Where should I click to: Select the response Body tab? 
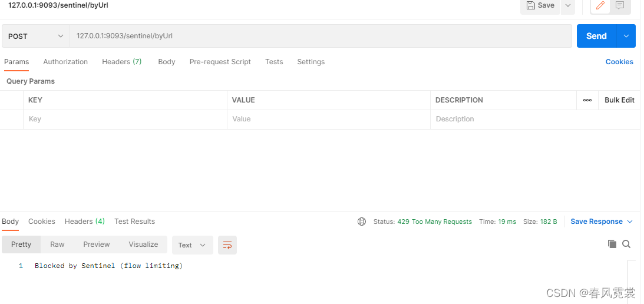coord(10,222)
